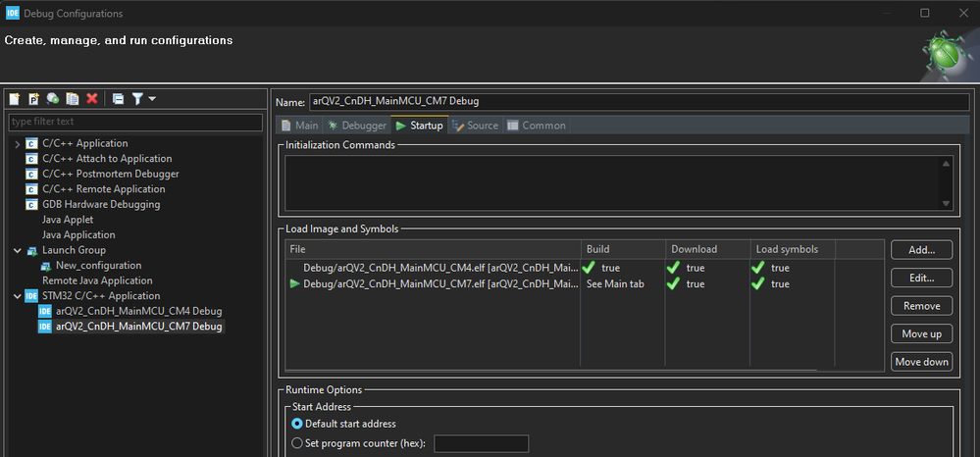The height and width of the screenshot is (457, 980).
Task: Click the New prototype configuration icon
Action: (x=33, y=99)
